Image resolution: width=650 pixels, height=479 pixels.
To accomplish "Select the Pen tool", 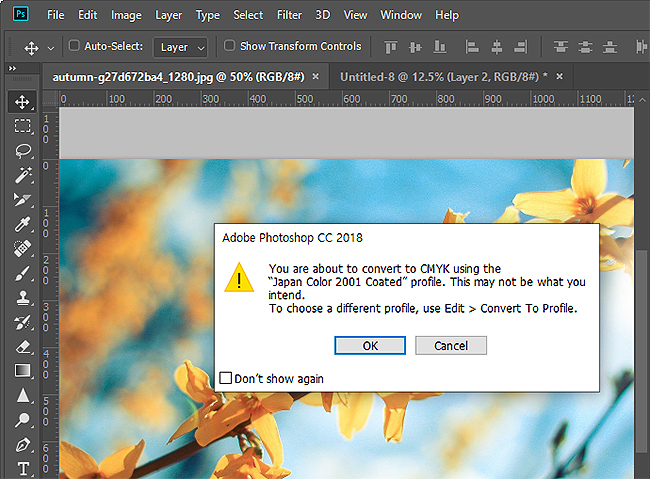I will tap(22, 445).
